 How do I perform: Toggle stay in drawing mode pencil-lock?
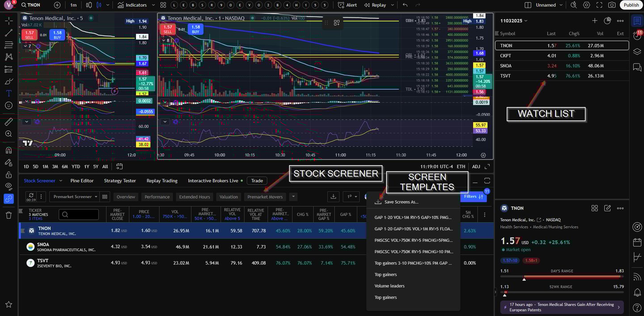8,162
